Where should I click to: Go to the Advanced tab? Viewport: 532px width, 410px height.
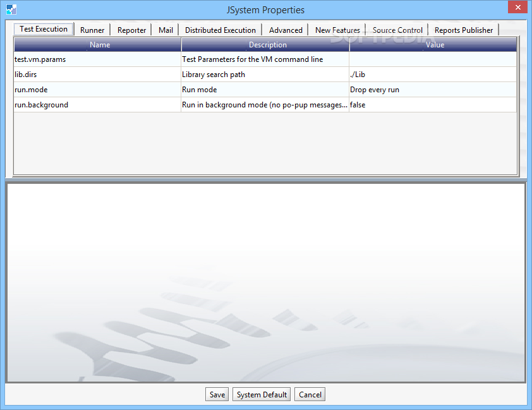pos(286,30)
